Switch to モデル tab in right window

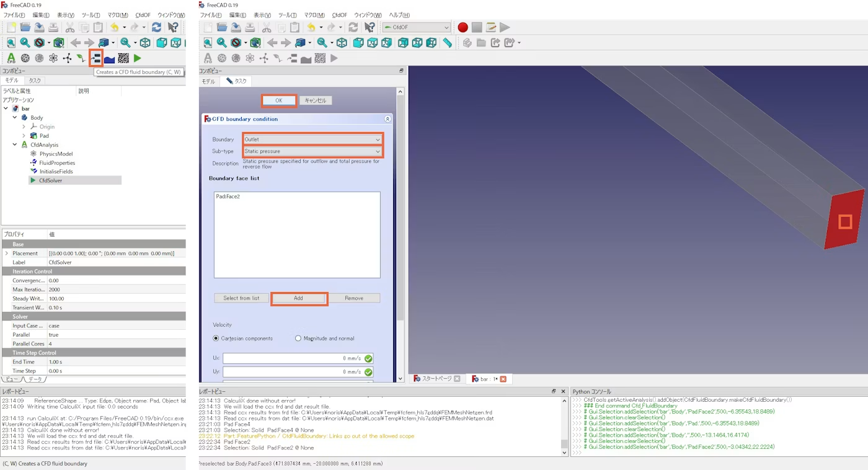pos(208,81)
